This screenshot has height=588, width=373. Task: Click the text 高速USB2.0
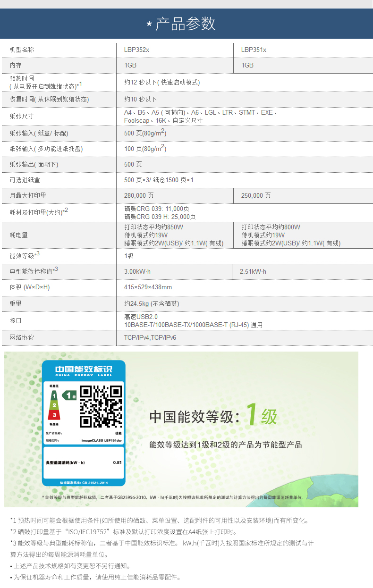click(x=141, y=317)
